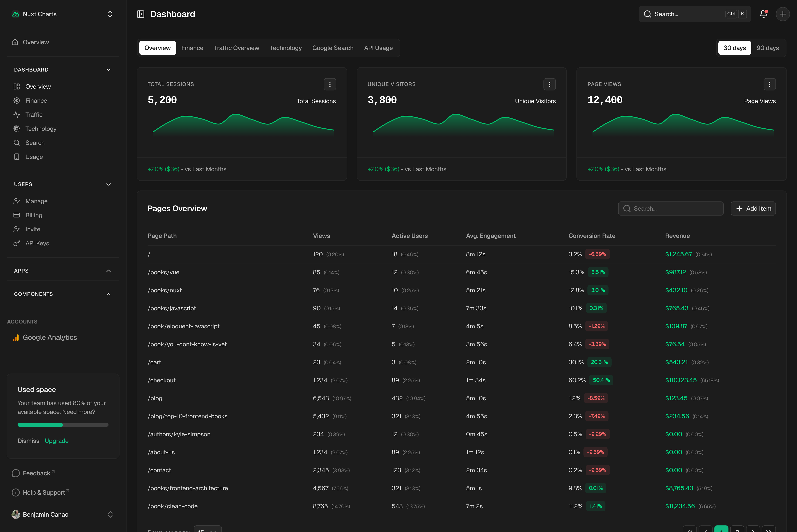
Task: Click the Upgrade link
Action: point(56,441)
